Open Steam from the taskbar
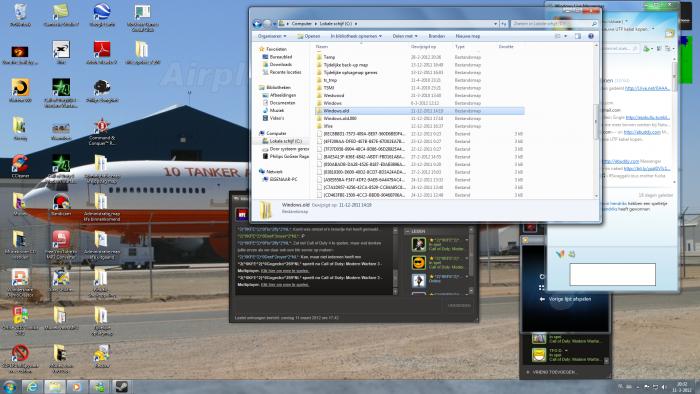 [121, 386]
